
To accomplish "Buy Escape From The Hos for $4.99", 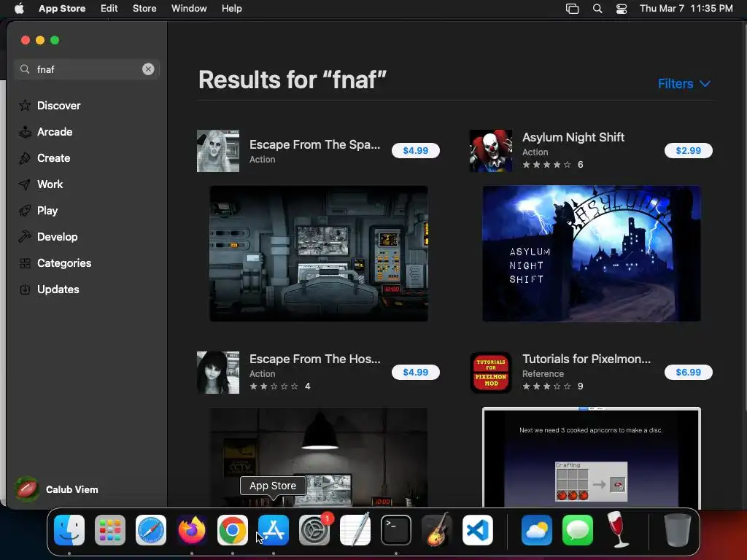I will pos(415,372).
